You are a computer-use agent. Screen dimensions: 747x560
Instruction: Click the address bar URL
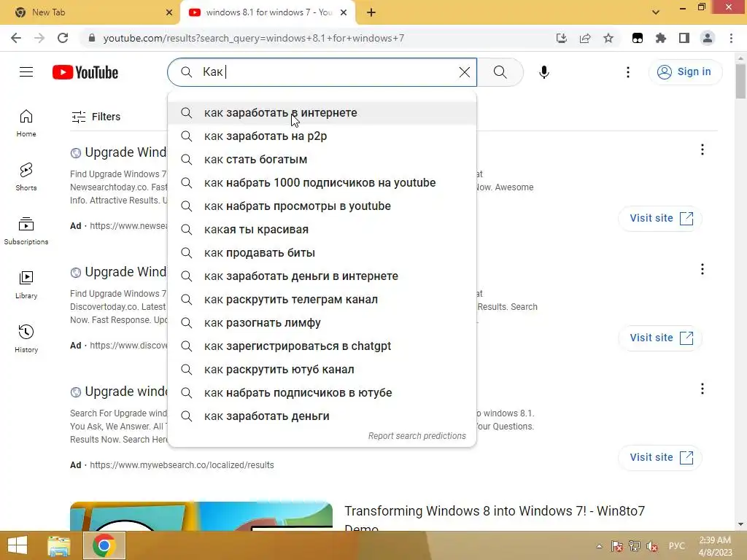coord(253,38)
